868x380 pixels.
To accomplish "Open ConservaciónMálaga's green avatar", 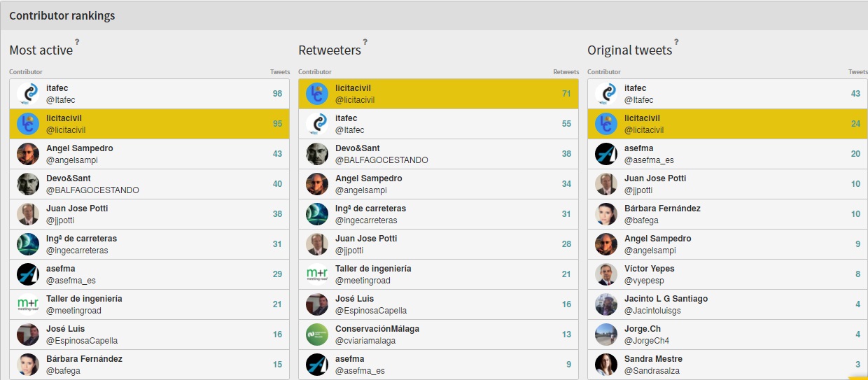I will (x=317, y=335).
